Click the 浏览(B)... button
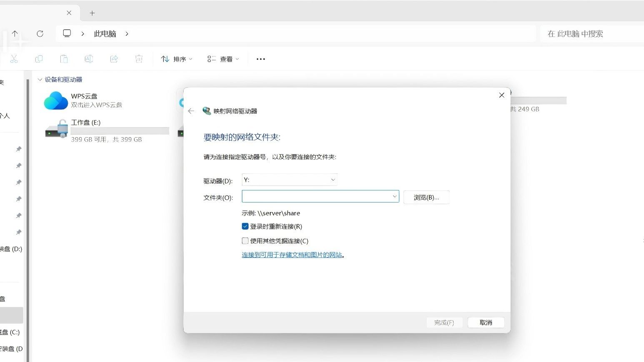 click(426, 197)
